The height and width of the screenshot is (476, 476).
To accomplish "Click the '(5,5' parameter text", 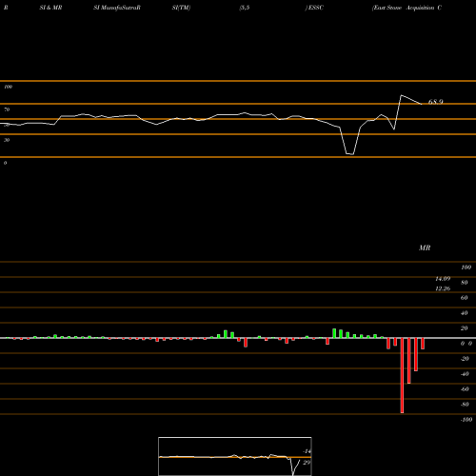I will pos(245,8).
